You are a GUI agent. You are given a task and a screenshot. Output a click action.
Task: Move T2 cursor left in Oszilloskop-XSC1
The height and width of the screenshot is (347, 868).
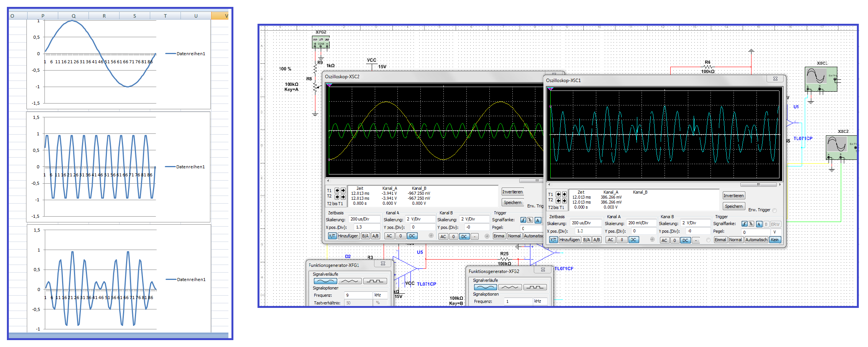(558, 201)
